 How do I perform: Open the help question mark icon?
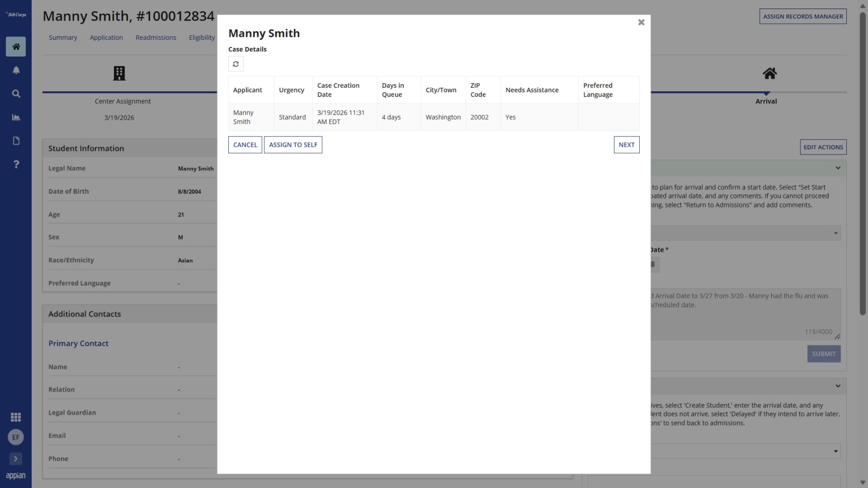click(x=16, y=164)
